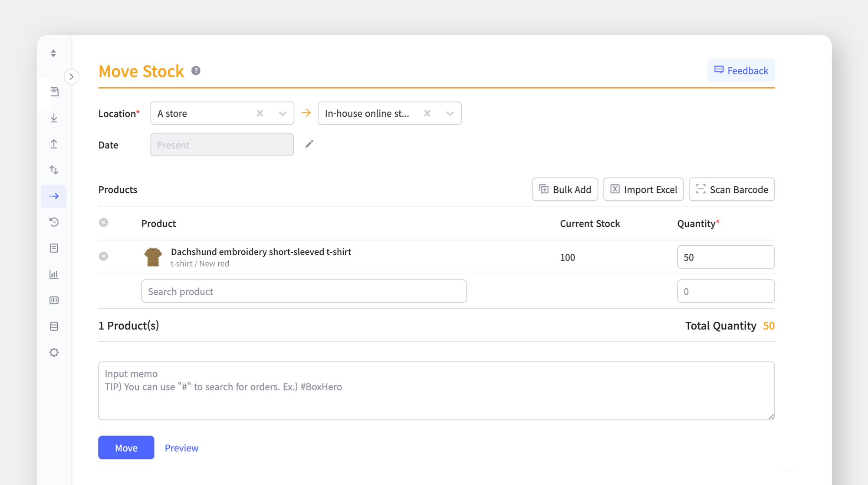Select the Stock In sidebar icon
868x485 pixels.
pyautogui.click(x=54, y=118)
